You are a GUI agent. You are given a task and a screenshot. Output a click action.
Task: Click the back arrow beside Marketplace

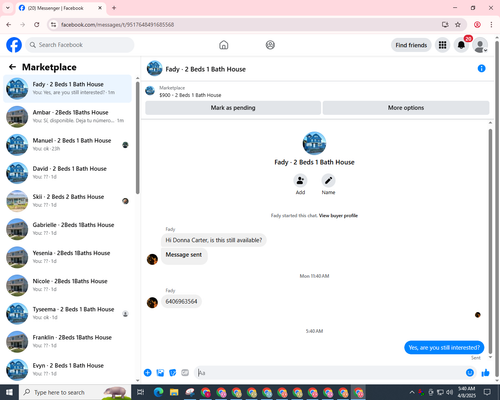12,67
